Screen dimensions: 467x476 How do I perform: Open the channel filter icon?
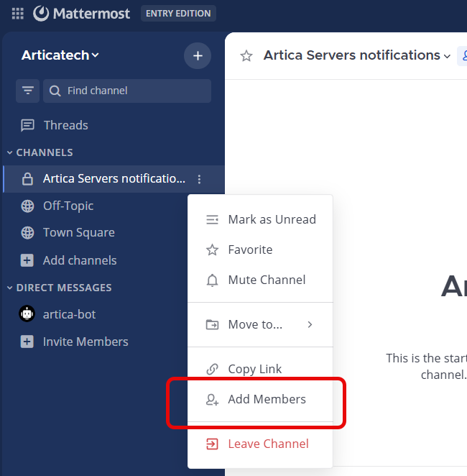28,91
